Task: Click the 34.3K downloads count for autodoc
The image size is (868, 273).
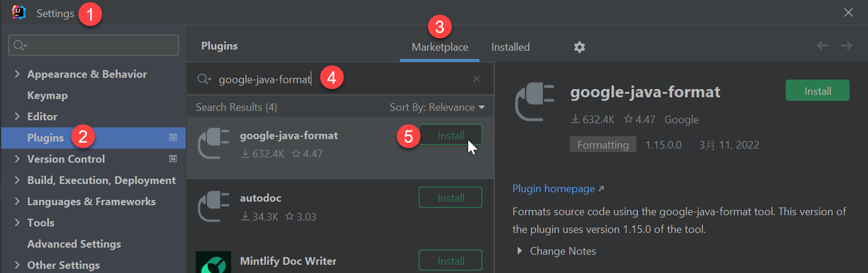Action: point(259,216)
